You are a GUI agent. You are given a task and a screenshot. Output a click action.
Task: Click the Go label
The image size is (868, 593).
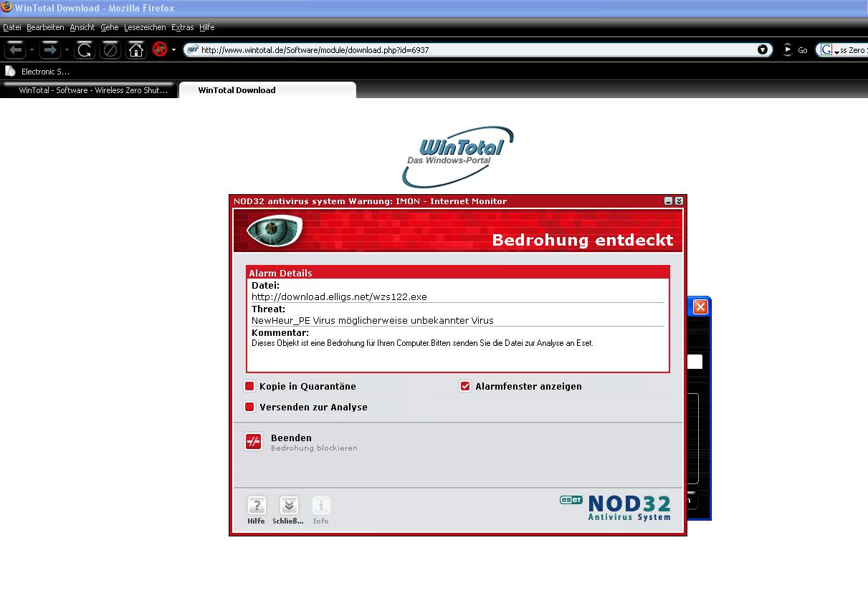click(x=803, y=50)
